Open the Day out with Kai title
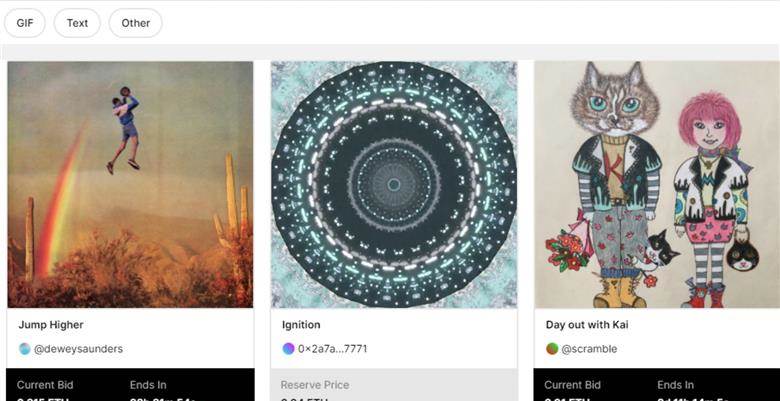 click(587, 325)
